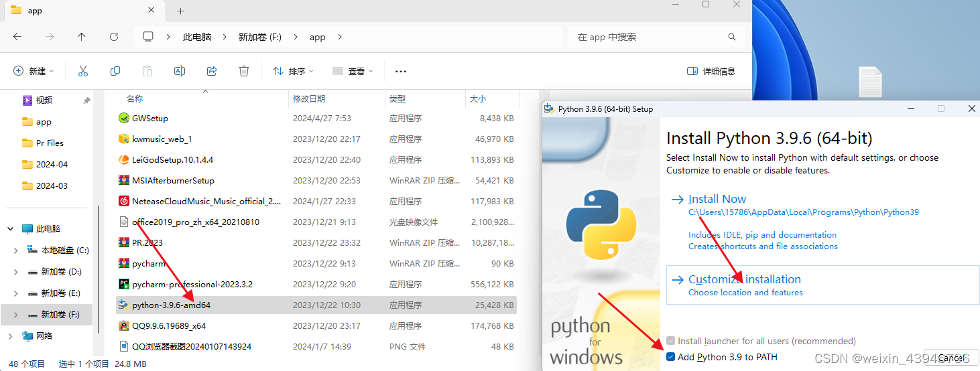Viewport: 980px width, 371px height.
Task: Click the Delete trash icon
Action: pyautogui.click(x=244, y=71)
